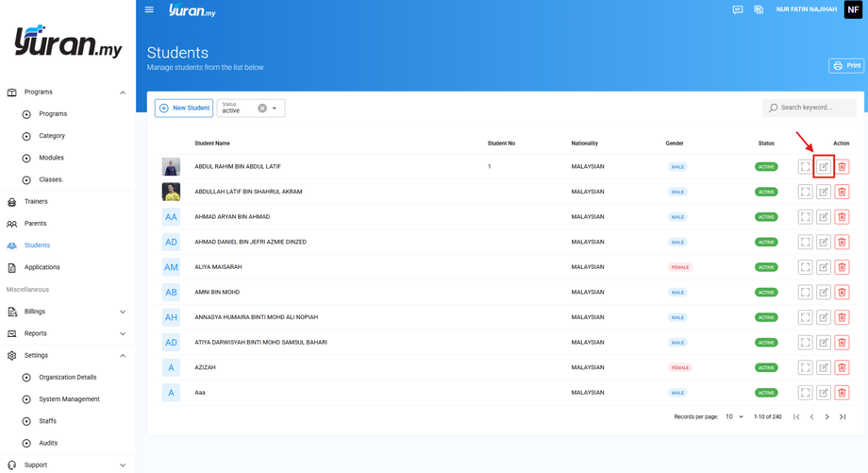Click the hamburger menu icon in header
Image resolution: width=868 pixels, height=473 pixels.
(x=149, y=10)
